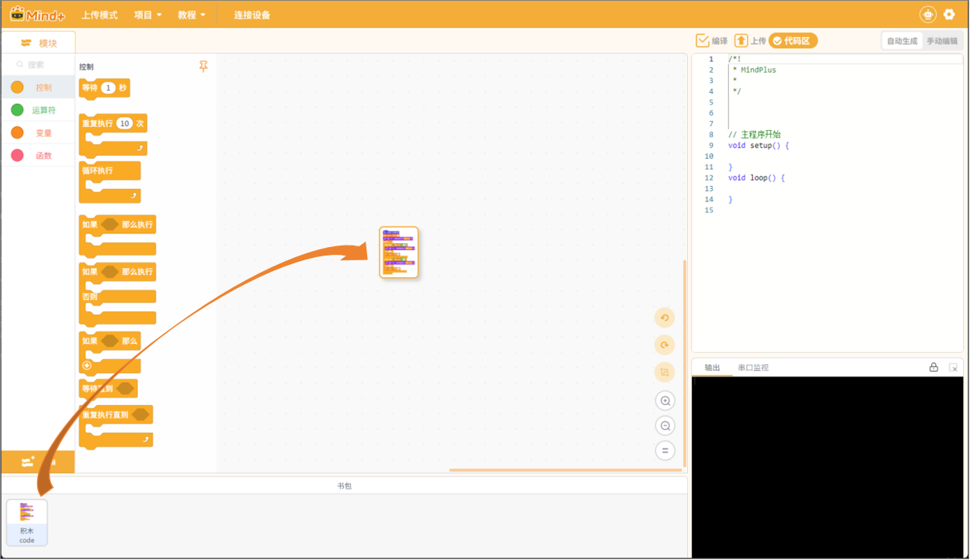The image size is (970, 560).
Task: Click the void setup() code line
Action: pos(758,146)
